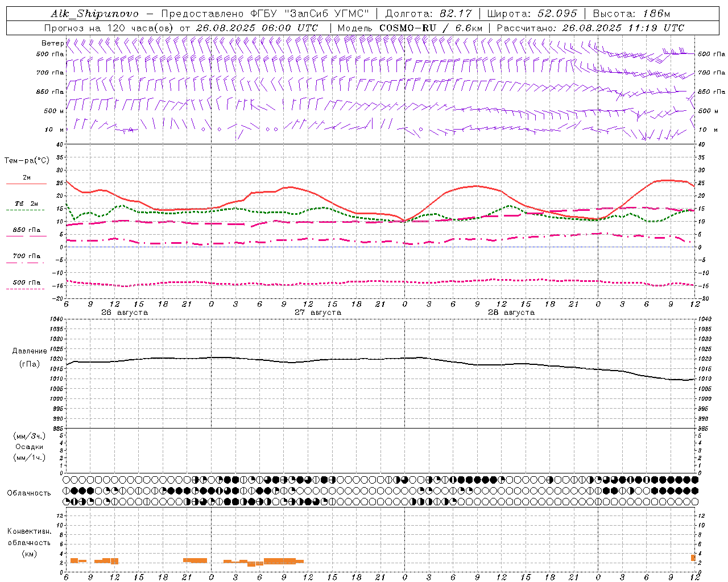Click the 'Ветер' wind section label
This screenshot has width=728, height=582.
[x=52, y=43]
